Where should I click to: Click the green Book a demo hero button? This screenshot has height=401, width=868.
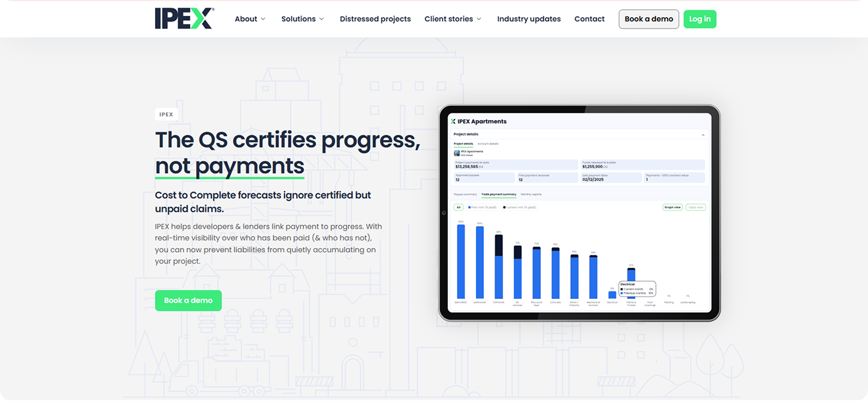[188, 300]
